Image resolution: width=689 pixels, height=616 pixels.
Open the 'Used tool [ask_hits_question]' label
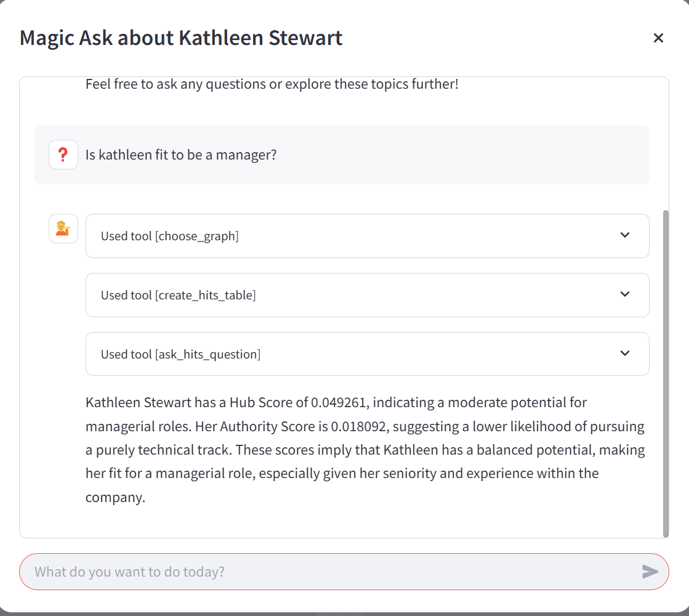(x=181, y=354)
